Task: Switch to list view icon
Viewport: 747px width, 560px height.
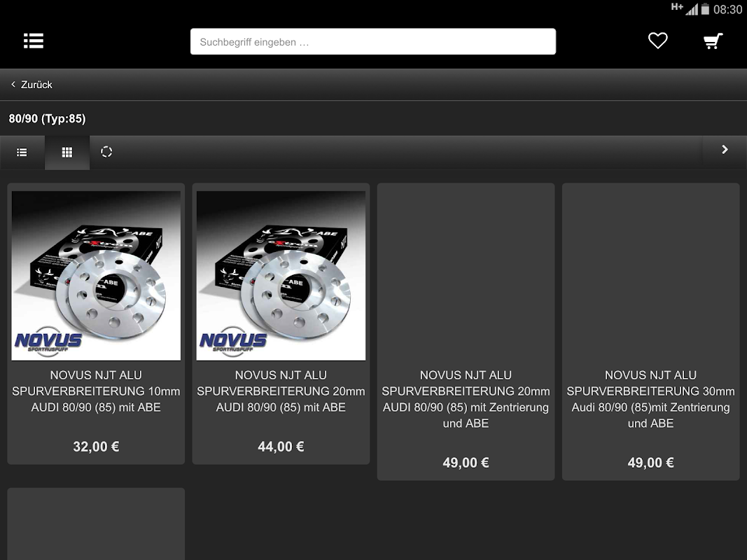Action: pos(22,153)
